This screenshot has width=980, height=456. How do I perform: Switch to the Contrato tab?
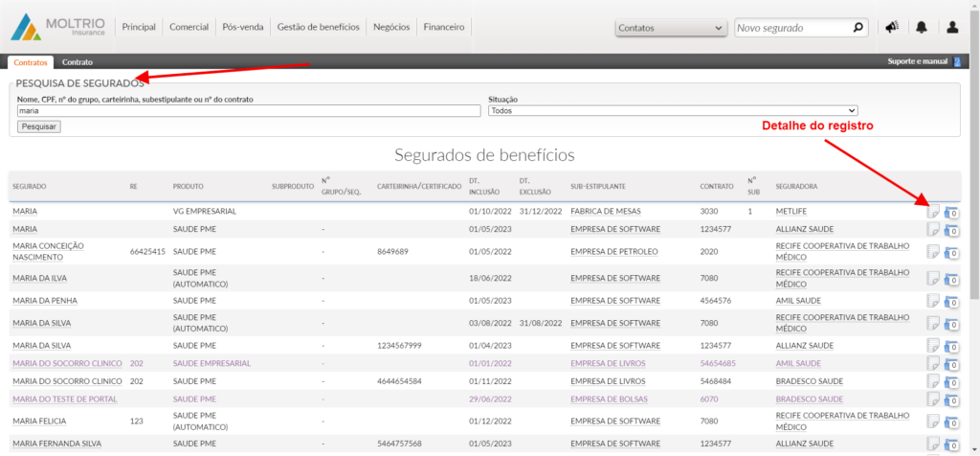pos(78,62)
